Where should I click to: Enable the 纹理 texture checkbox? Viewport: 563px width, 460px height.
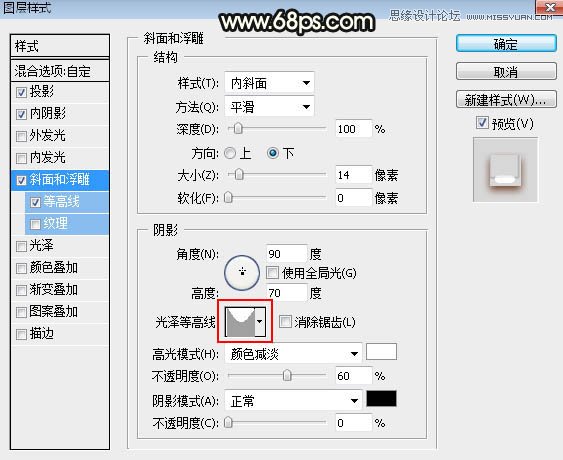coord(35,224)
